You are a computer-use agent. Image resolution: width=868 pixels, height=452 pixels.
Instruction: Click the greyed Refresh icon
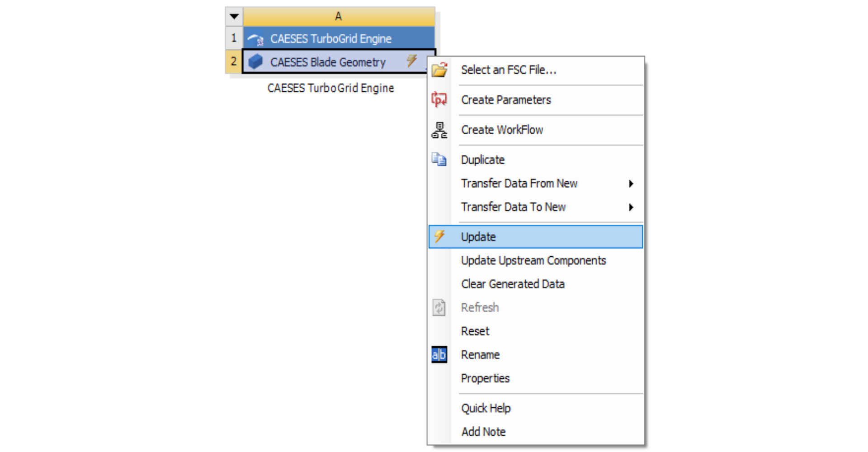439,307
